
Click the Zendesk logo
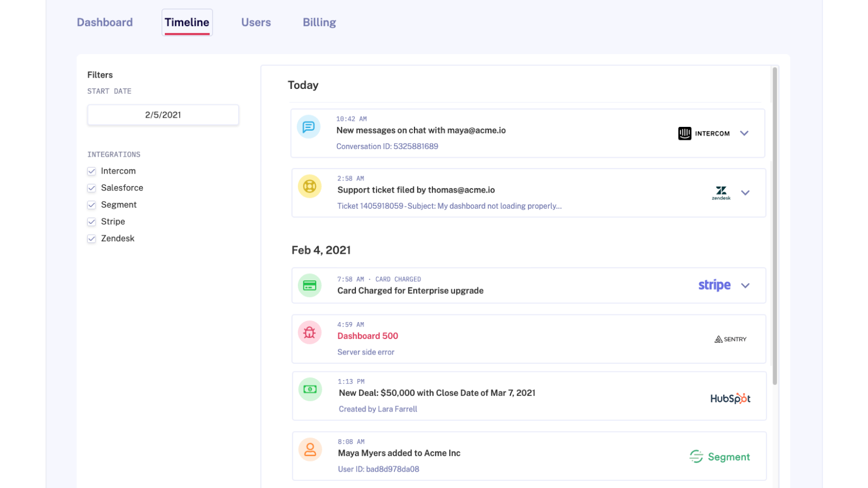(721, 193)
